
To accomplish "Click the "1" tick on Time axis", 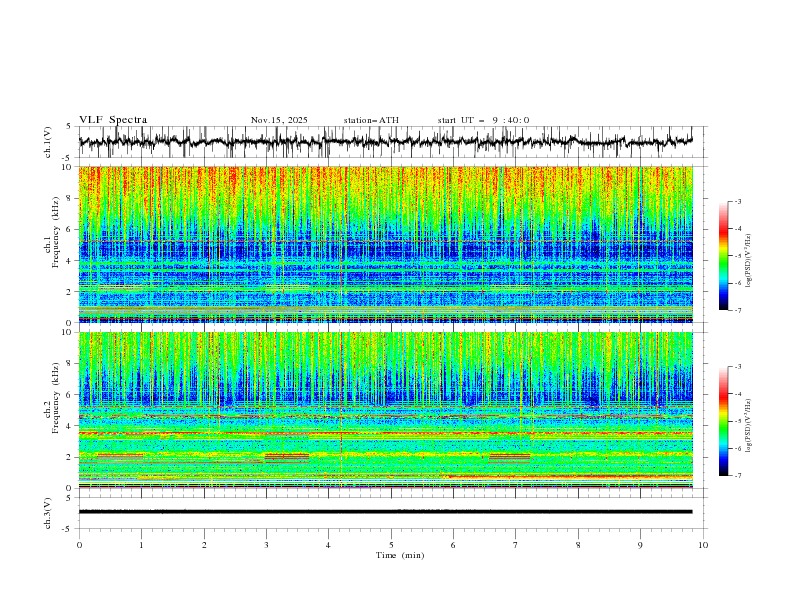I will point(141,545).
